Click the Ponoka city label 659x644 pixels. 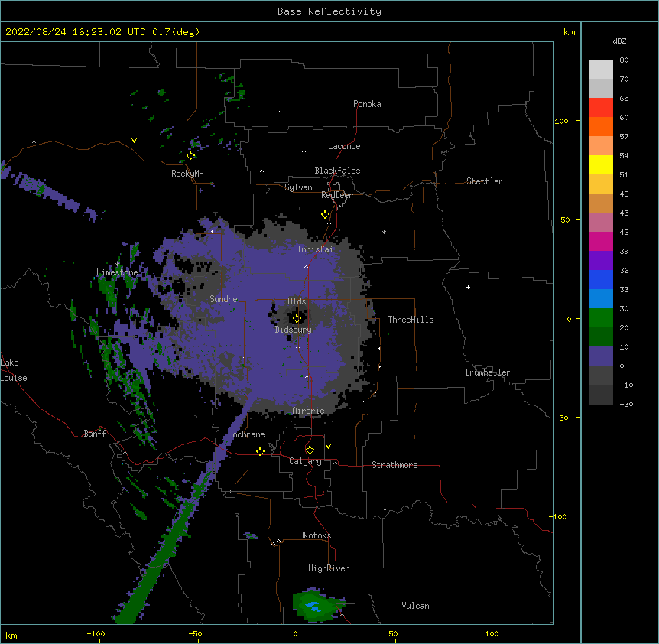click(x=367, y=104)
